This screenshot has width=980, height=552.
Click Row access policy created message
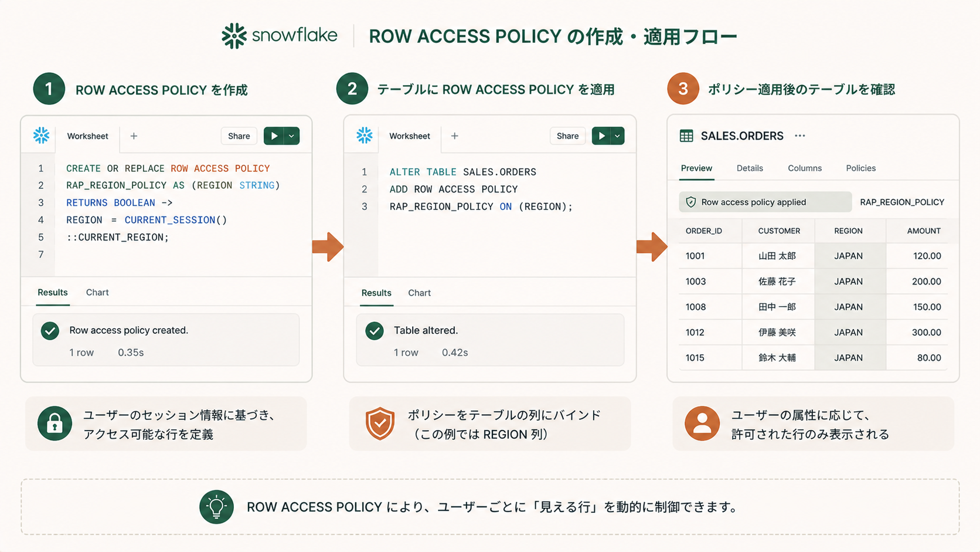point(129,330)
